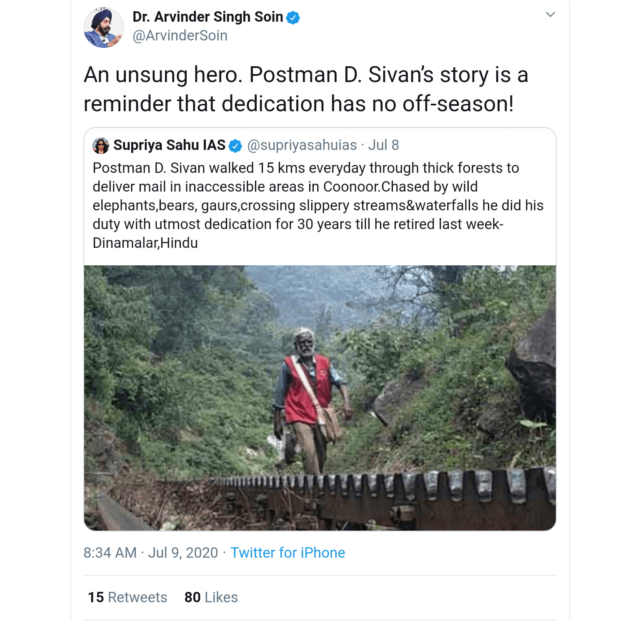Open the Twitter for iPhone source link
Image resolution: width=640 pixels, height=621 pixels.
288,552
